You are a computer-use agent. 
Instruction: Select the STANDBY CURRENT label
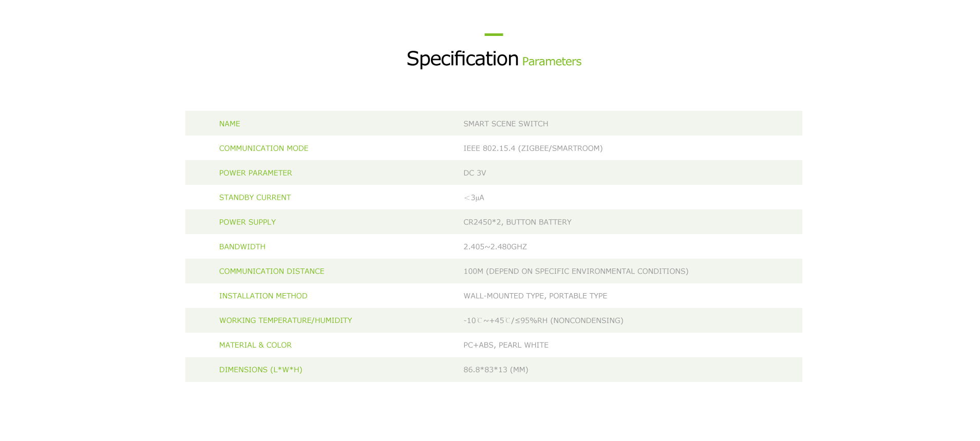(255, 198)
